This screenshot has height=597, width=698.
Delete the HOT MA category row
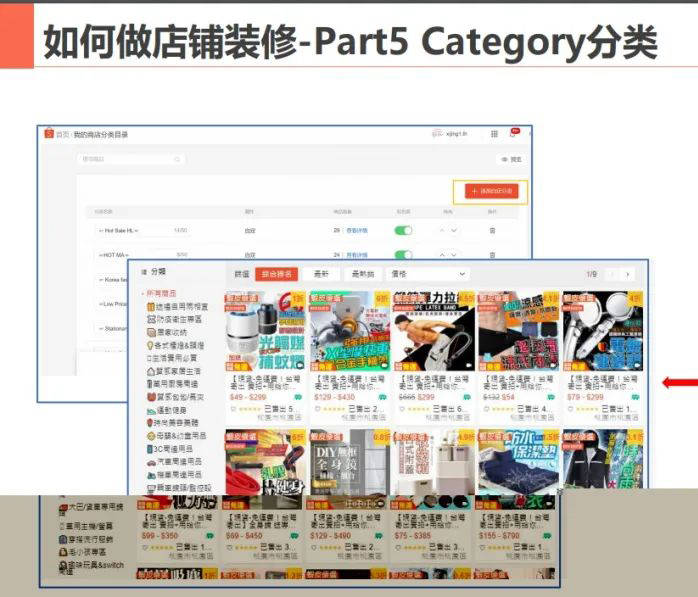coord(492,255)
